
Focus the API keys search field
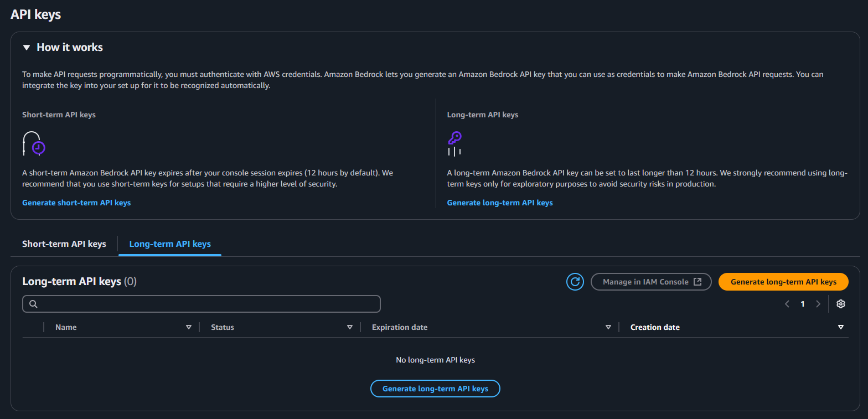click(201, 304)
